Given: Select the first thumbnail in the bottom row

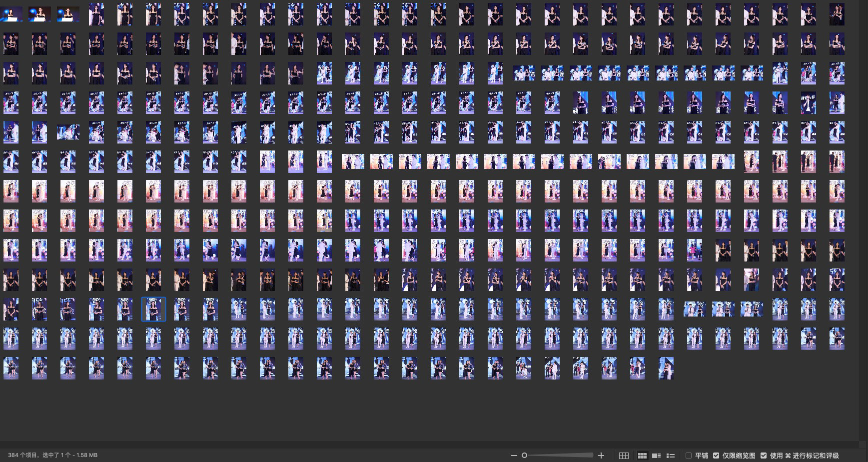Looking at the screenshot, I should [x=11, y=368].
